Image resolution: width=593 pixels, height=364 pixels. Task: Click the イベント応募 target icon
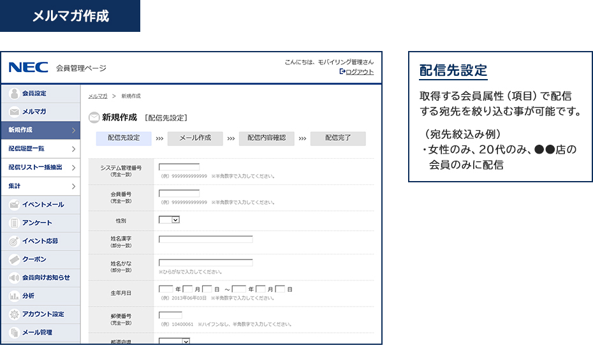coord(15,241)
